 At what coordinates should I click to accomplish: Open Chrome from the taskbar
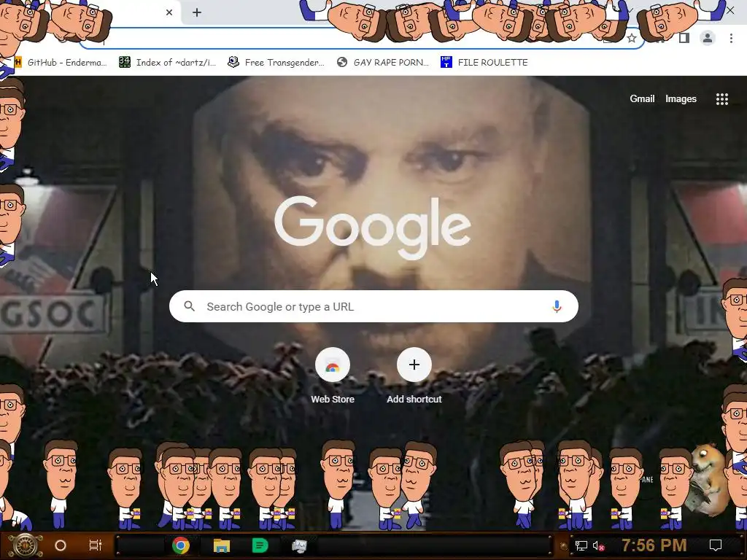(x=181, y=545)
